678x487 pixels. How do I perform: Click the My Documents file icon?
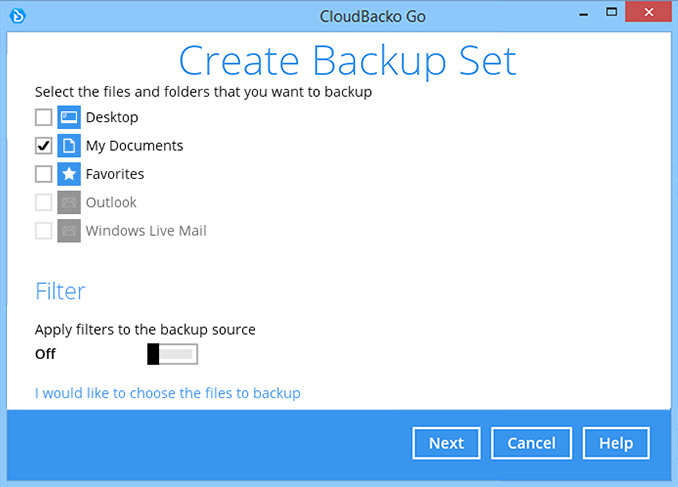click(x=69, y=146)
